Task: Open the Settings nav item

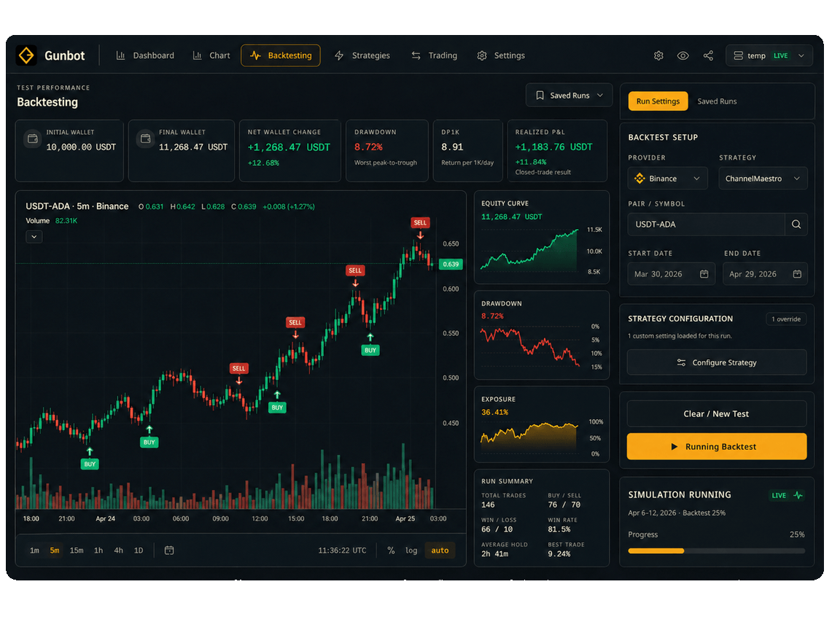Action: [x=502, y=55]
